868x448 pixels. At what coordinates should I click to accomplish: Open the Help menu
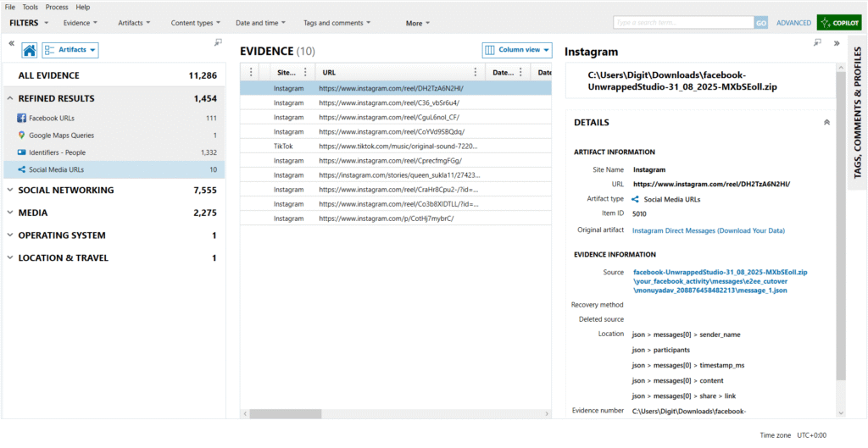click(83, 7)
